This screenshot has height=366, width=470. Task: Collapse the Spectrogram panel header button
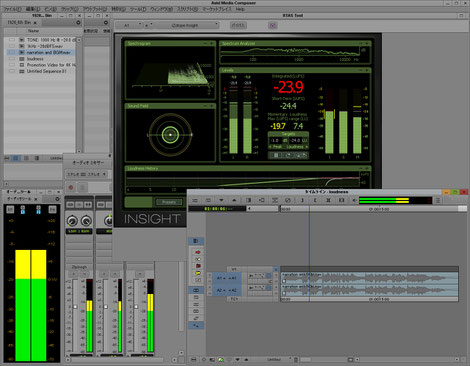click(x=205, y=43)
